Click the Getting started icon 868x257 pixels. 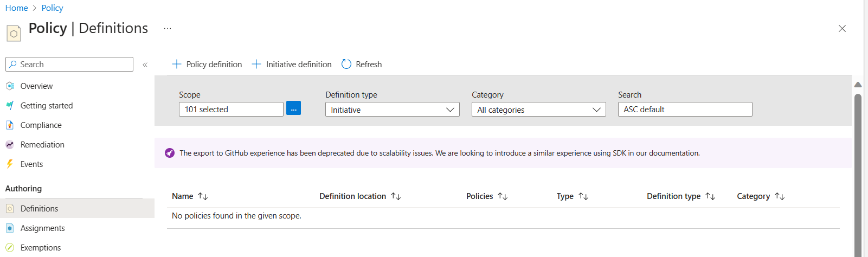pos(10,106)
